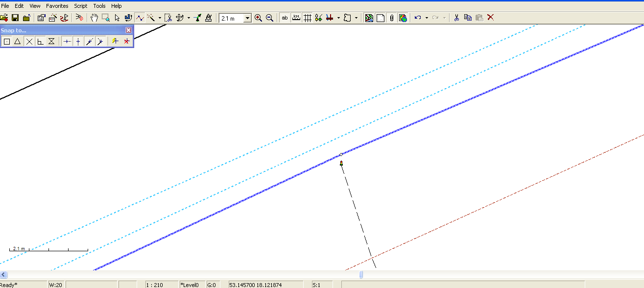Click the Save floppy disk icon
Viewport: 644px width, 288px height.
(x=15, y=18)
